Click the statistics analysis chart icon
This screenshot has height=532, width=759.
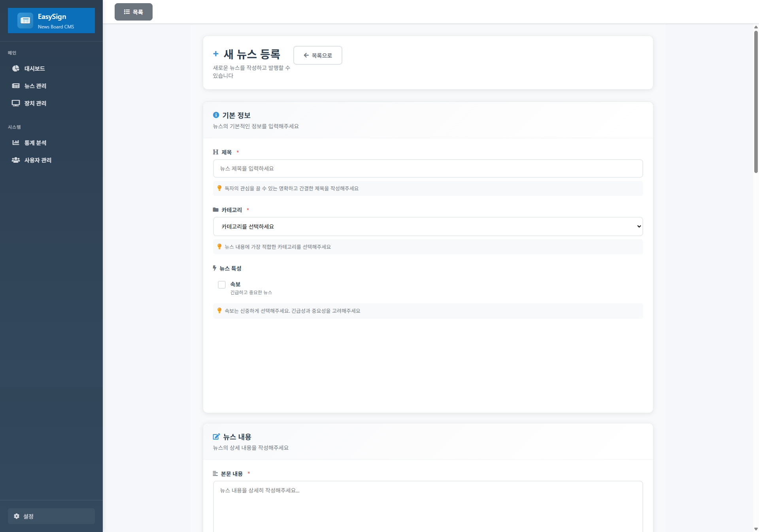coord(16,143)
